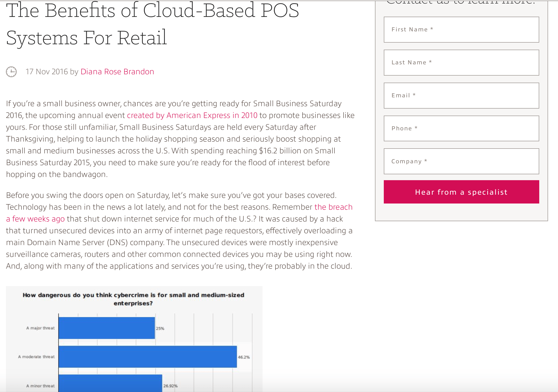The height and width of the screenshot is (392, 558).
Task: Click the 'A moderate threat' axis label
Action: (36, 357)
